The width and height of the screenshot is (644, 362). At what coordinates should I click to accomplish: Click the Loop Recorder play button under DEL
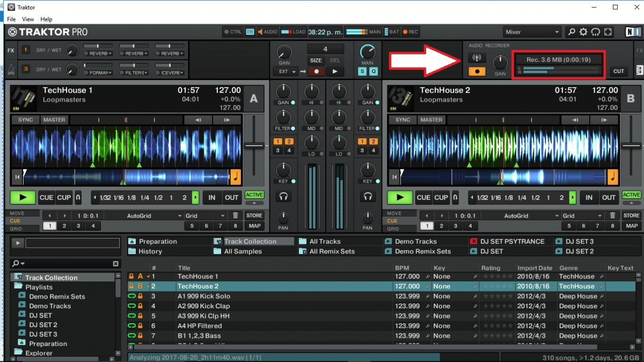[x=335, y=71]
